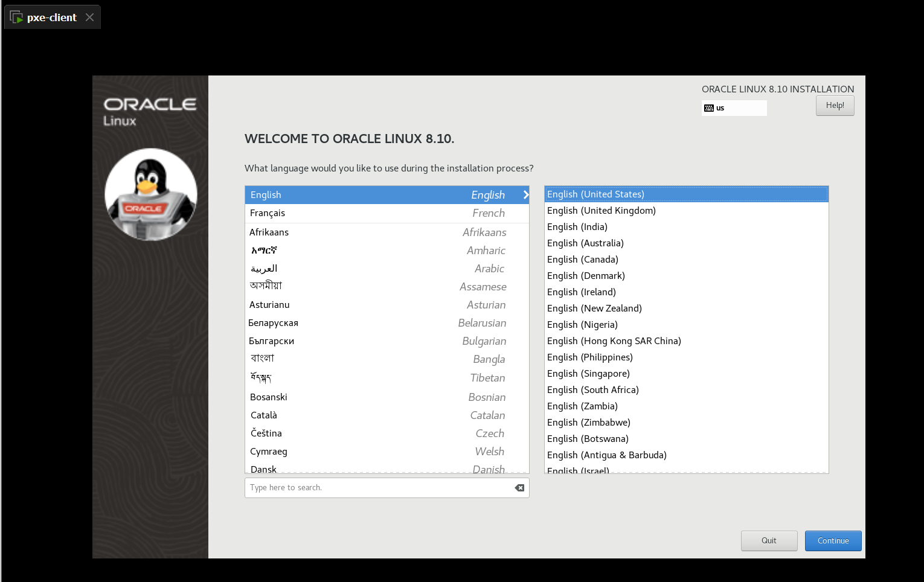
Task: Pick English (New Zealand) locale
Action: pos(687,309)
